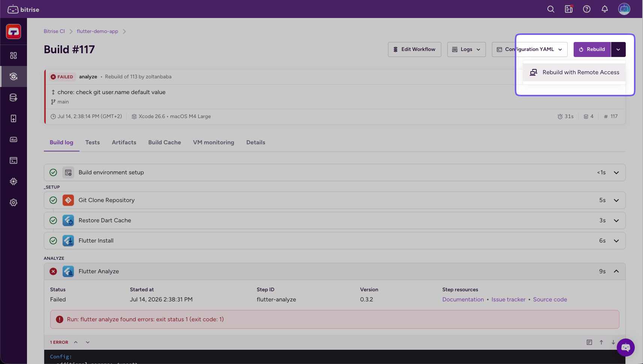Open the release notes icon with red dot
Image resolution: width=643 pixels, height=364 pixels.
[x=569, y=9]
